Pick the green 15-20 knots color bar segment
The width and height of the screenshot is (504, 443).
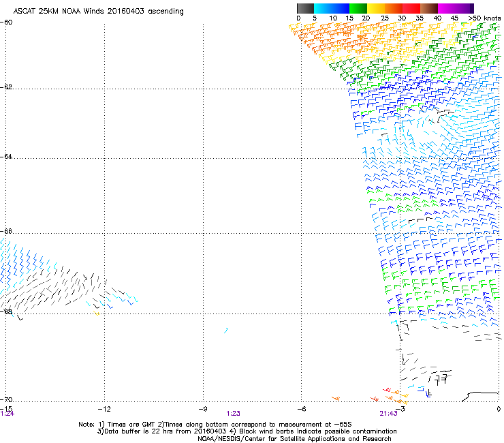click(x=358, y=8)
